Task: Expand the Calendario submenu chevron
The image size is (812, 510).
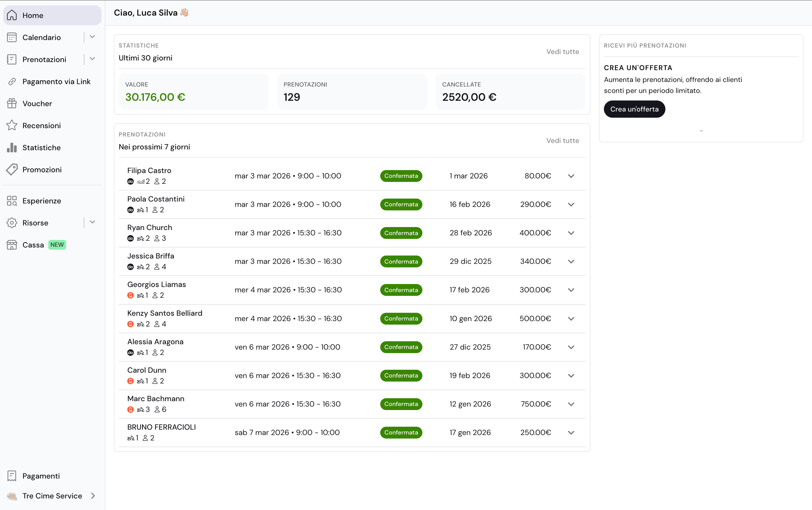Action: 92,37
